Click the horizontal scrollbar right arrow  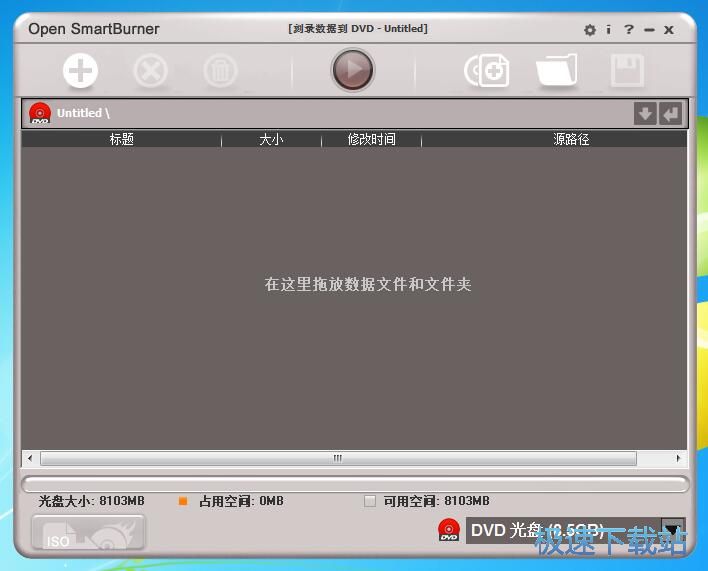(678, 458)
